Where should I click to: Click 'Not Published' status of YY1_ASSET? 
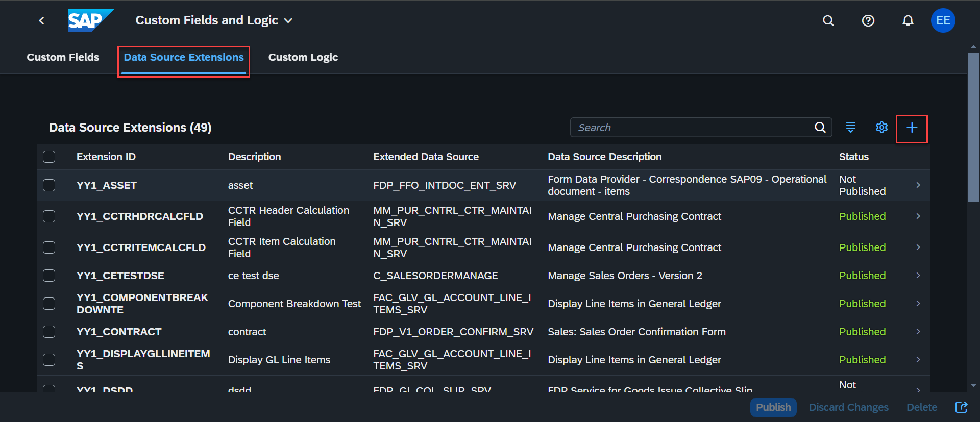pos(863,185)
